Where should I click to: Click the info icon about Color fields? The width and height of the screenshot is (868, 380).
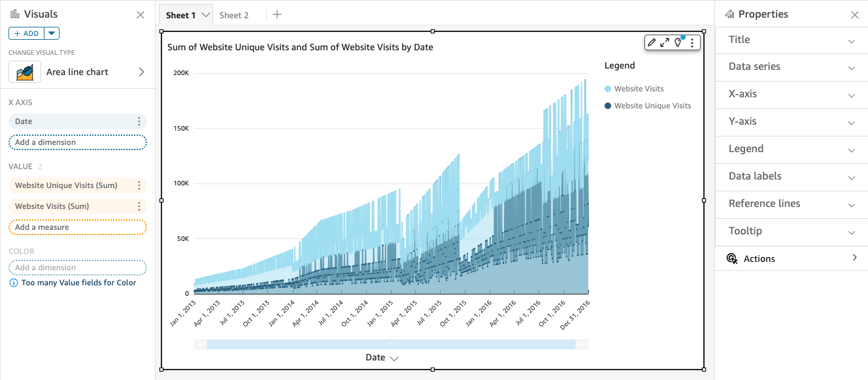[x=13, y=283]
